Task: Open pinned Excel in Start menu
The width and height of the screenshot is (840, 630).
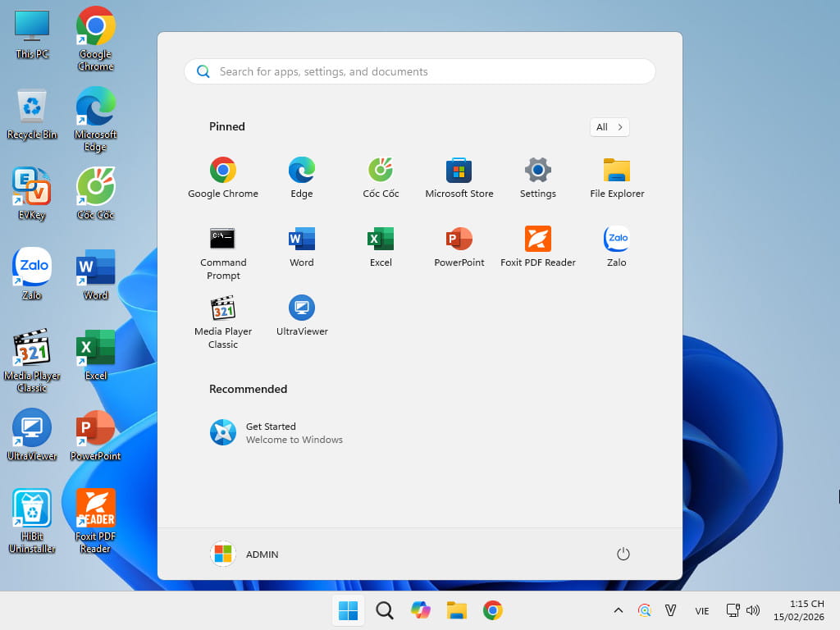Action: (381, 246)
